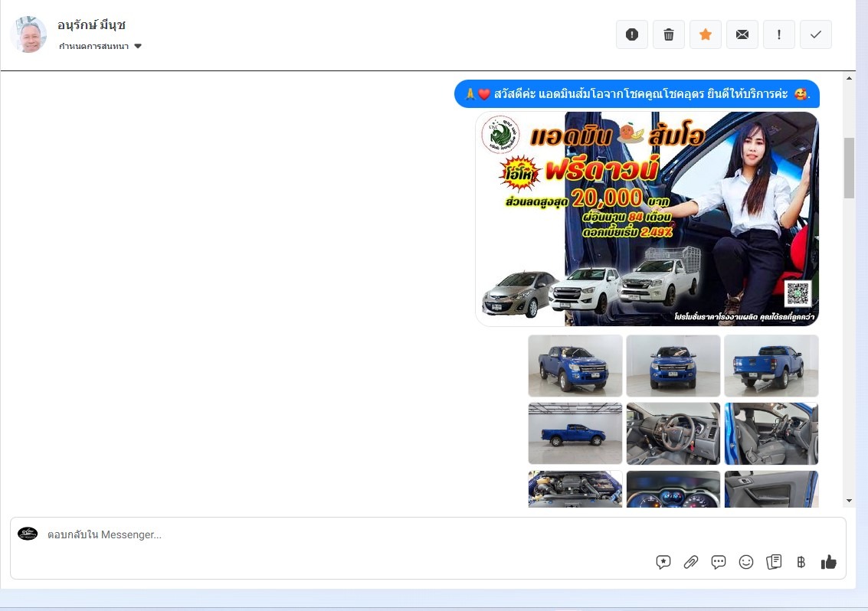This screenshot has width=868, height=611.
Task: Click the customer's profile picture
Action: tap(28, 34)
